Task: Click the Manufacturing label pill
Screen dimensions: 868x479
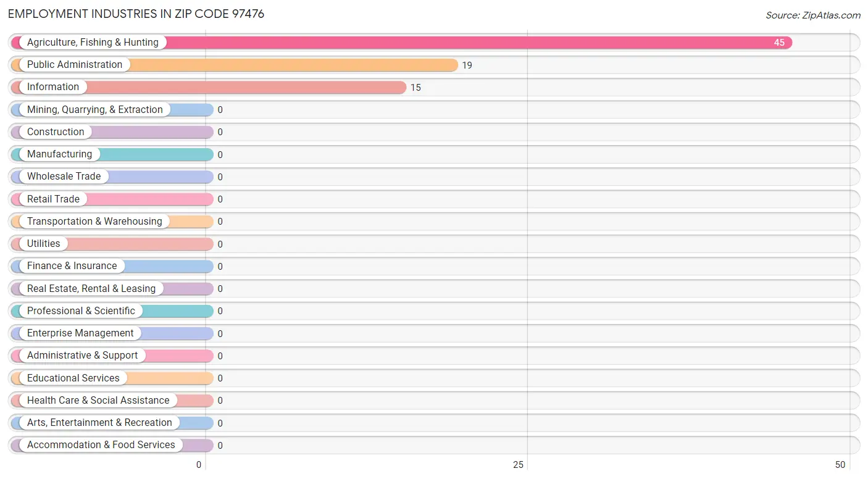Action: point(59,154)
